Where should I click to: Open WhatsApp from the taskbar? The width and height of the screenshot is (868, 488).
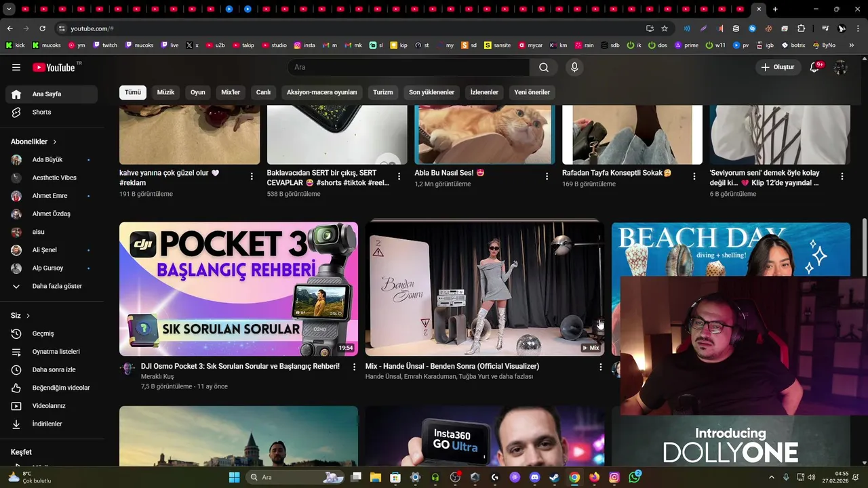click(x=634, y=477)
